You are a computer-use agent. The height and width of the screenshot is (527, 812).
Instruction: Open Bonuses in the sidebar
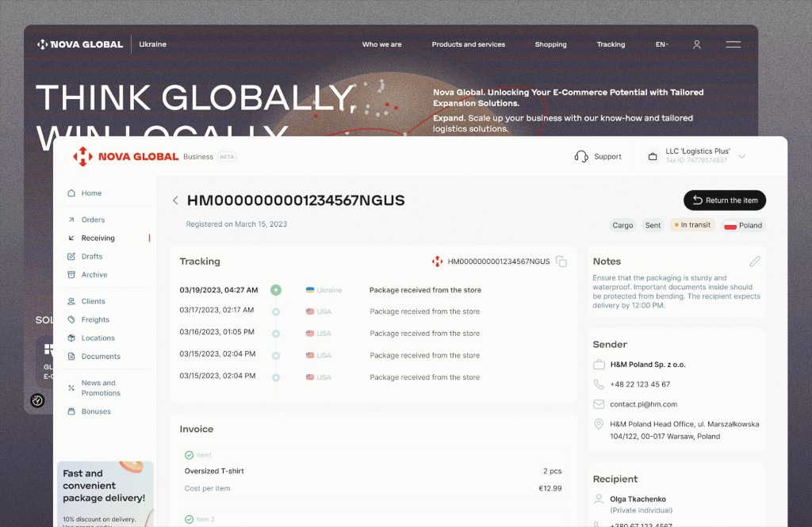[x=96, y=411]
